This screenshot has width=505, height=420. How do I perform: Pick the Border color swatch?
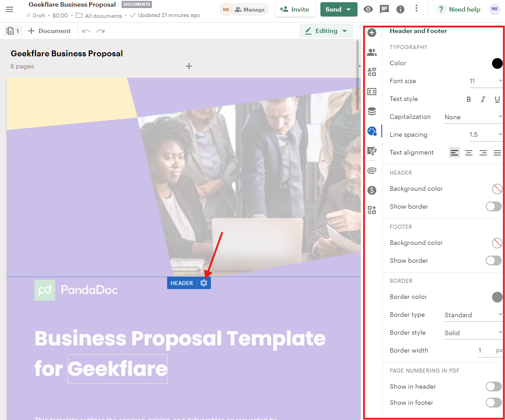point(497,297)
